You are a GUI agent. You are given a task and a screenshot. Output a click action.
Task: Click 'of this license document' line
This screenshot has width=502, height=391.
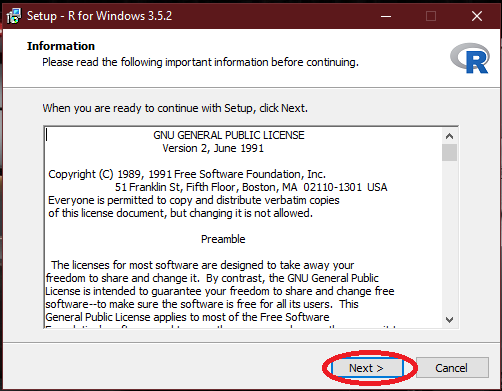tap(180, 213)
